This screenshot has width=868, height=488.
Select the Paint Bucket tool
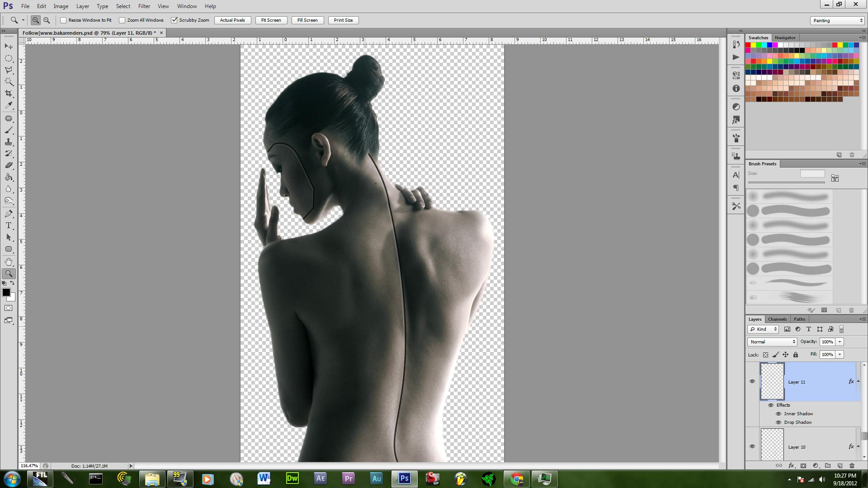pyautogui.click(x=9, y=177)
